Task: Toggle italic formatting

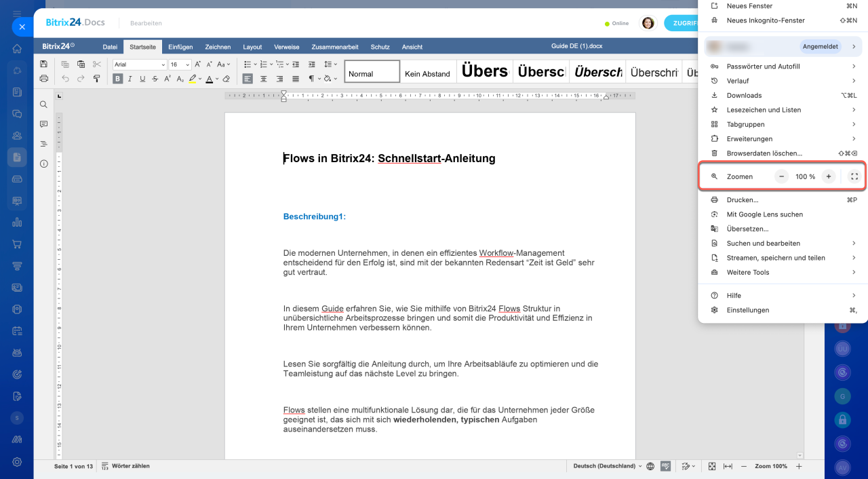Action: (x=130, y=79)
